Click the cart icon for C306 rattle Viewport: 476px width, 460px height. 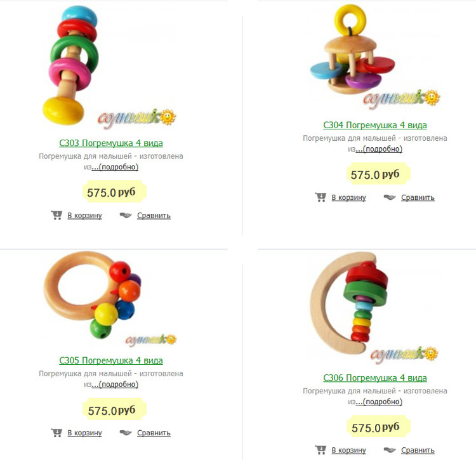point(321,450)
